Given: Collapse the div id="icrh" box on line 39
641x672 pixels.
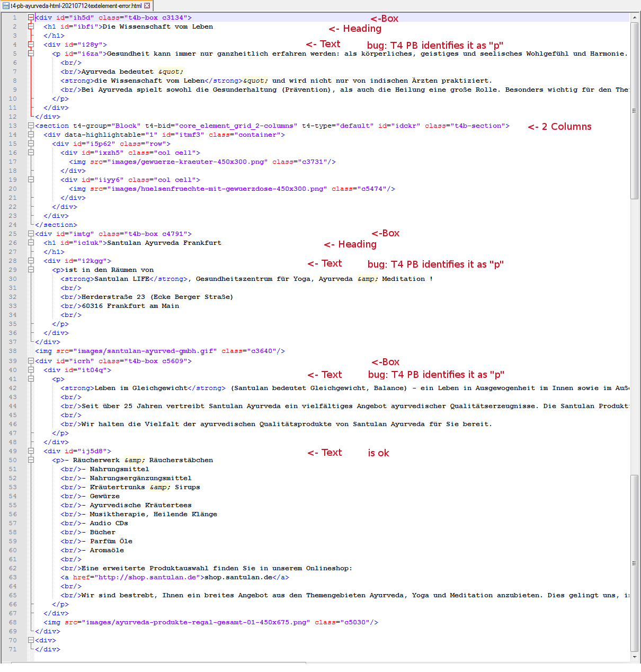Looking at the screenshot, I should click(31, 361).
